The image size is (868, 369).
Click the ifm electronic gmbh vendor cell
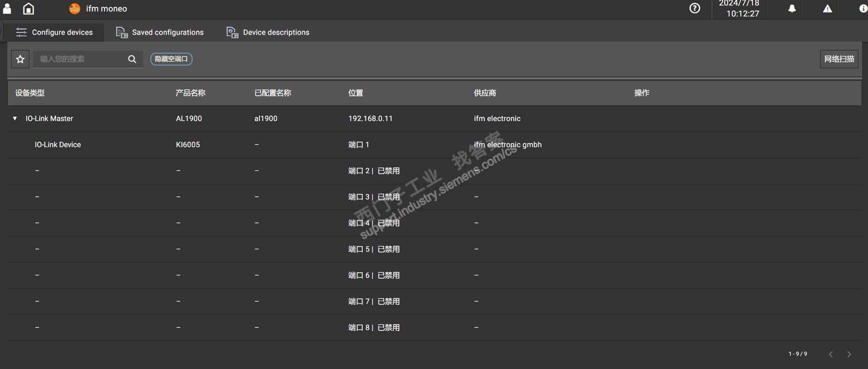click(508, 145)
